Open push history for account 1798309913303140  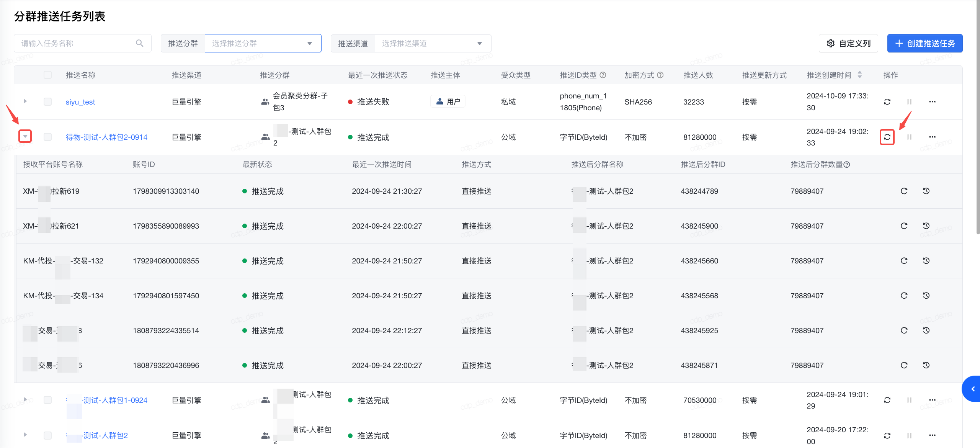[926, 191]
